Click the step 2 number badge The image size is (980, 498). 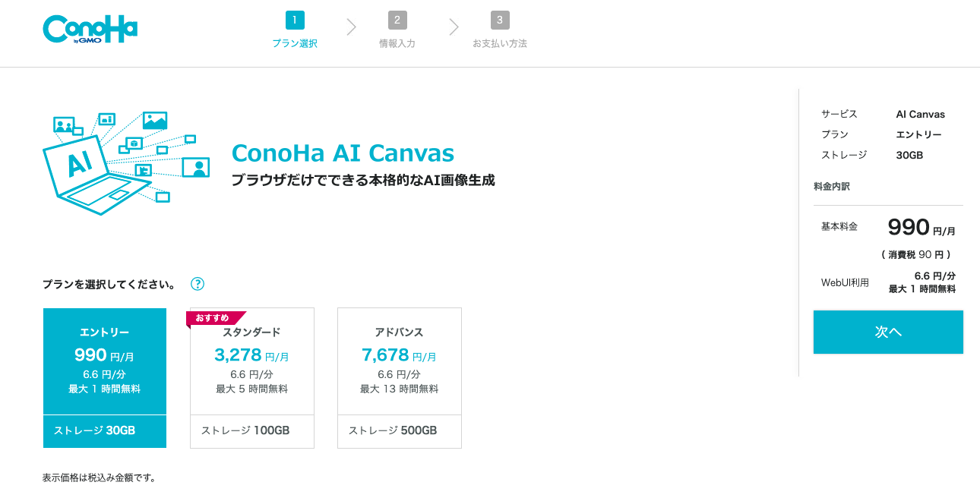pyautogui.click(x=397, y=20)
